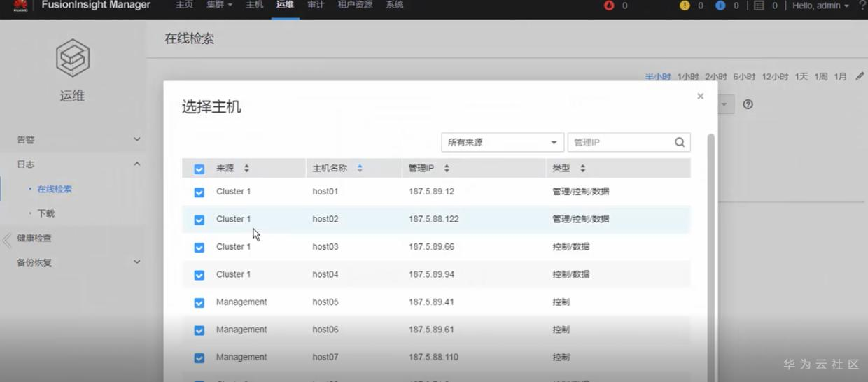Toggle the select-all checkbox in the header
This screenshot has height=382, width=868.
click(199, 169)
